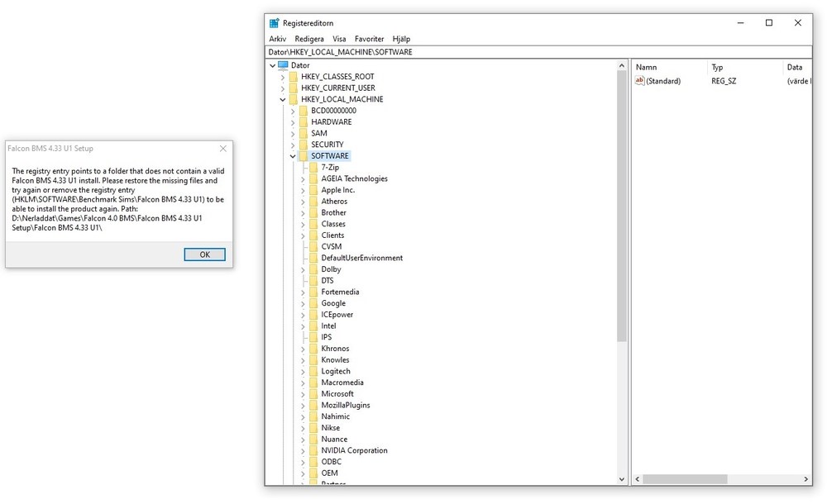This screenshot has height=504, width=827.
Task: Click the NVIDIA Corporation folder icon
Action: [313, 450]
